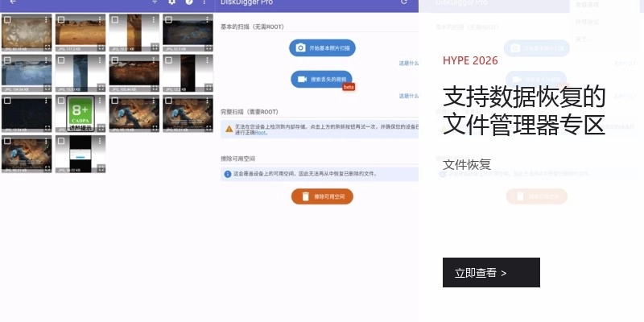Open 这是什么 link under photo scan button

click(409, 64)
